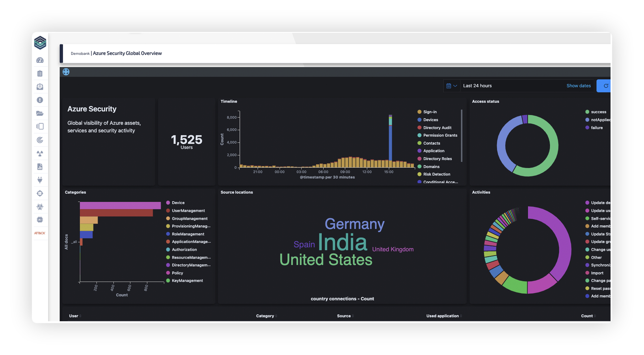
Task: Click the fullscreen toggle icon above dashboard
Action: tap(66, 72)
